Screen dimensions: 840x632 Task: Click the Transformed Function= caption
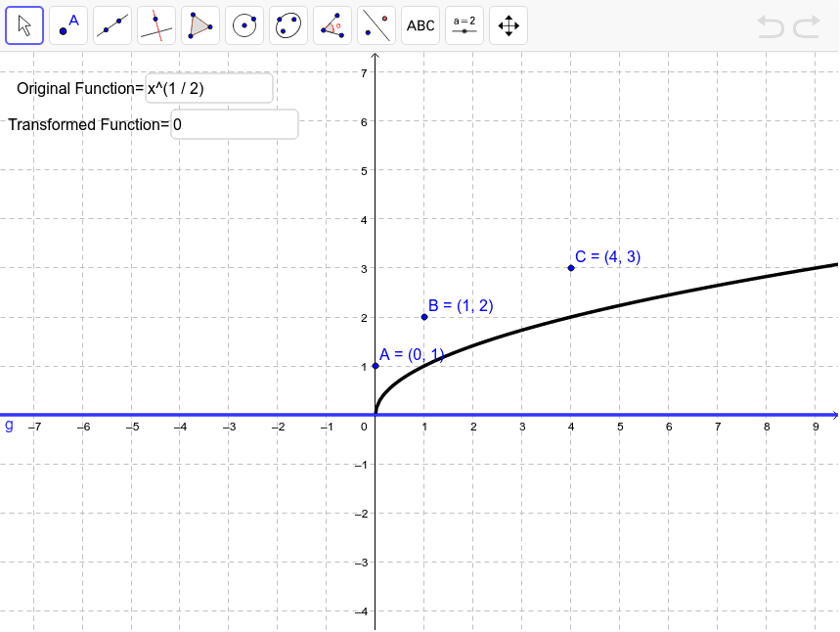point(88,124)
